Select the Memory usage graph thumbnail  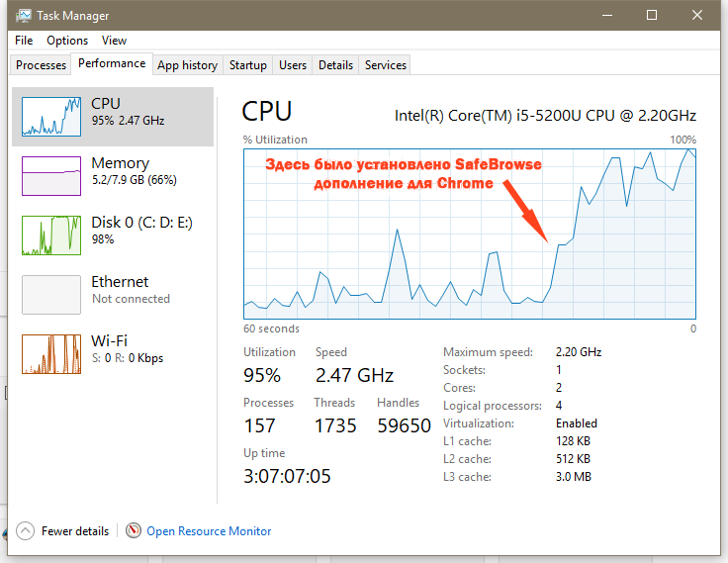tap(51, 176)
